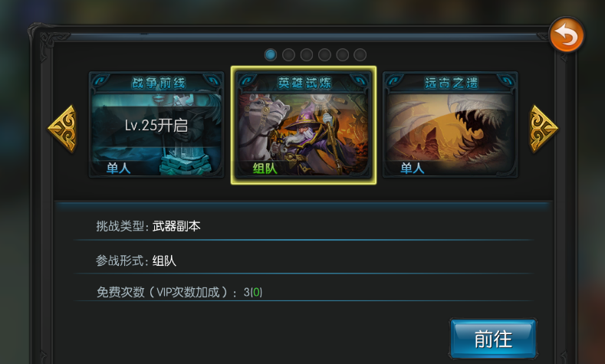This screenshot has height=364, width=605.
Task: Select the third page indicator dot
Action: coord(307,54)
